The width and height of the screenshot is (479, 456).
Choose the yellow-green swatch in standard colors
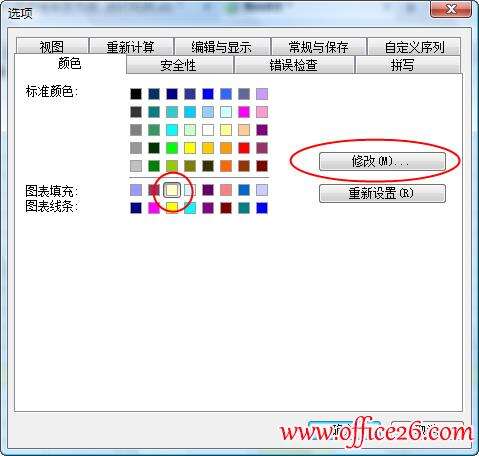coord(172,166)
